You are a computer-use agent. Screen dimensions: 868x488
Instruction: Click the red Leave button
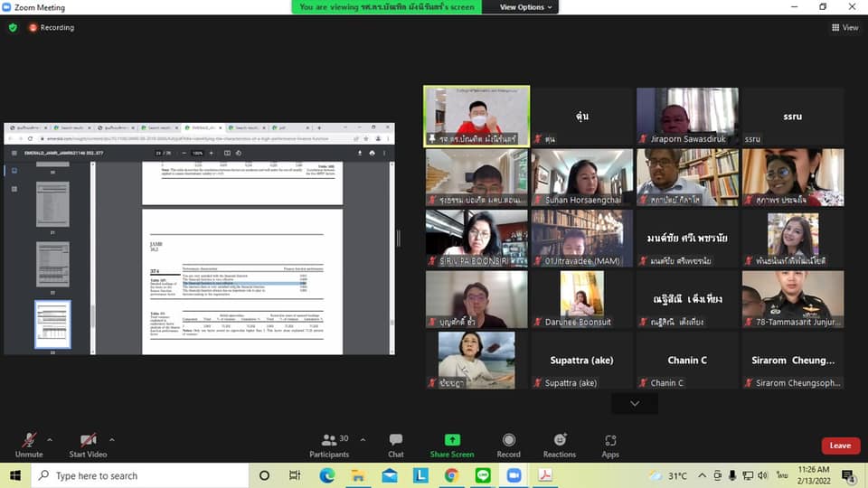click(x=840, y=446)
